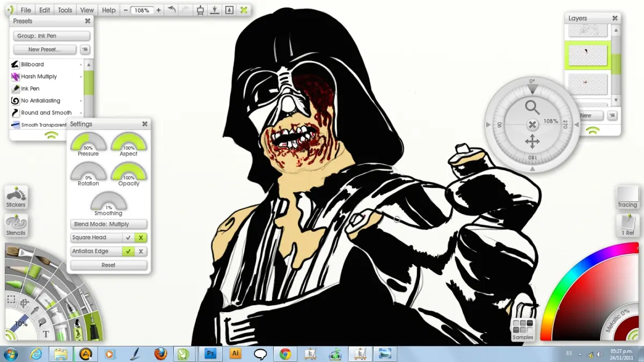Open the Refs reference panel
Screen dimensions: 644x362
coord(627,225)
